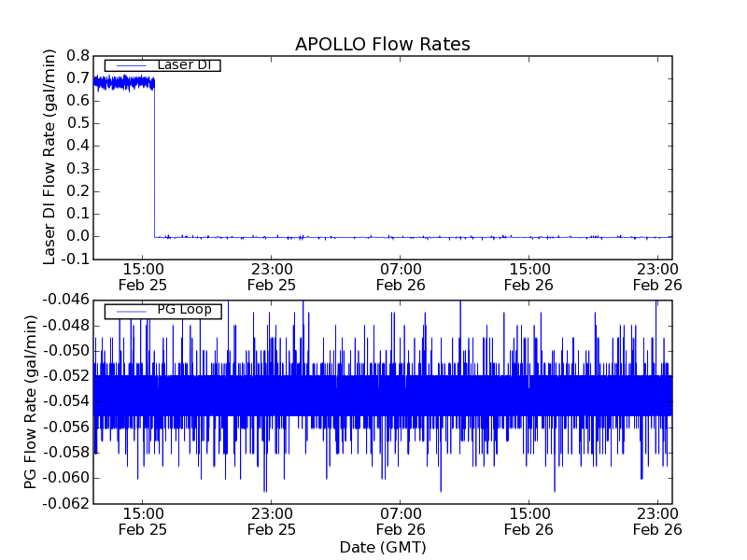Screen dimensions: 747x560
Task: Click the -0.050 tick label on PG axis
Action: tap(65, 351)
